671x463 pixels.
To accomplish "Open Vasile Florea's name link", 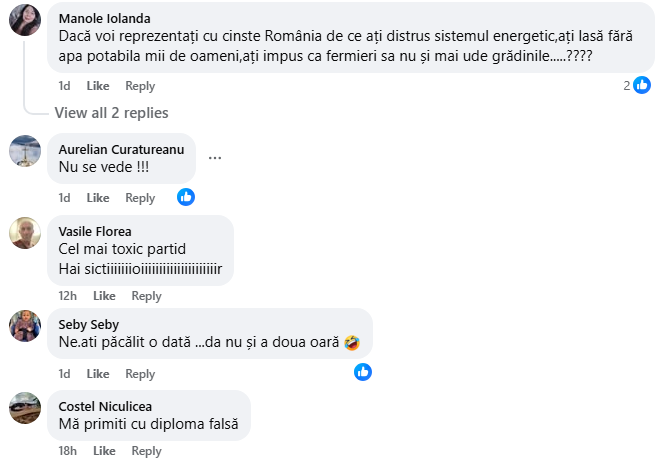I will [x=95, y=231].
